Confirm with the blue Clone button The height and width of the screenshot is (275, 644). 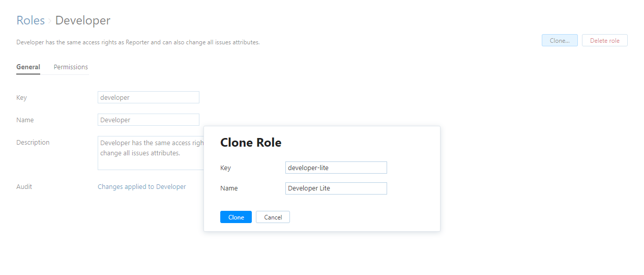point(236,217)
